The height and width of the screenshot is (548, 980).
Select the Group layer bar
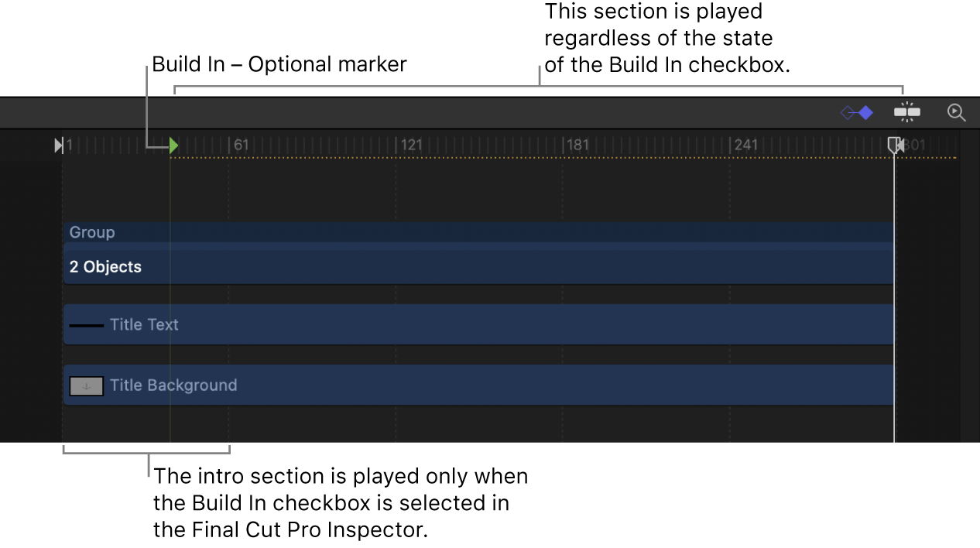(387, 232)
